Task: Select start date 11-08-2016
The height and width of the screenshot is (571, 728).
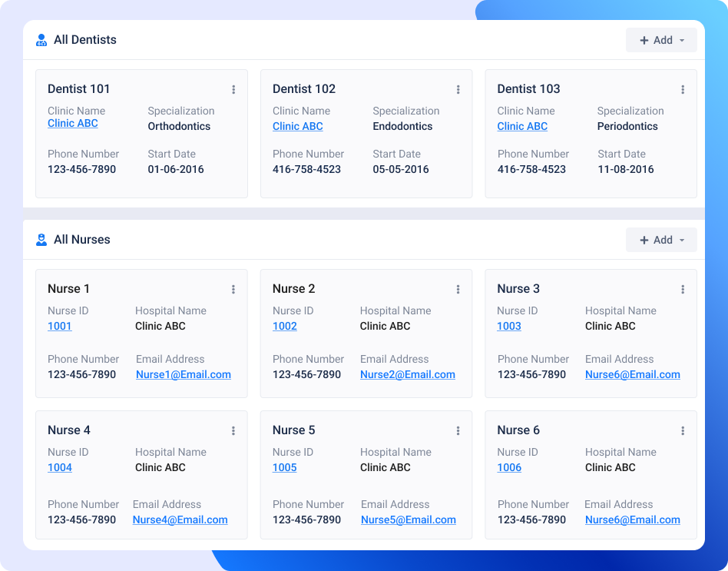Action: (626, 169)
